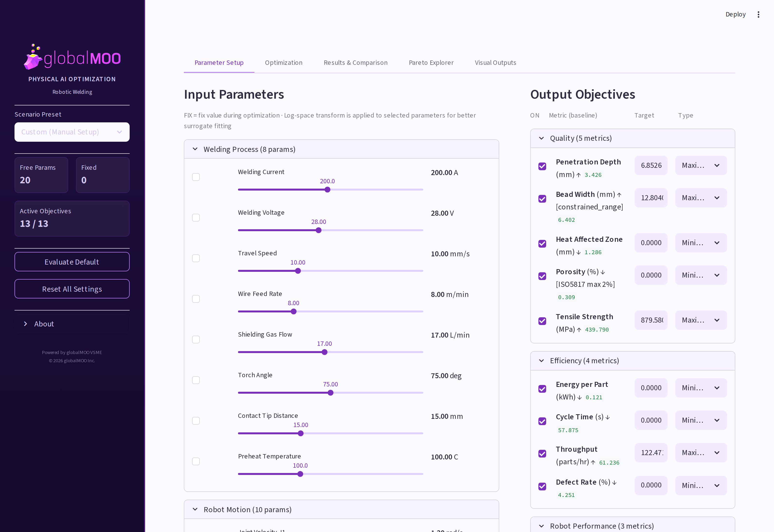Viewport: 774px width, 532px height.
Task: Edit Defect Rate target value
Action: coord(651,485)
